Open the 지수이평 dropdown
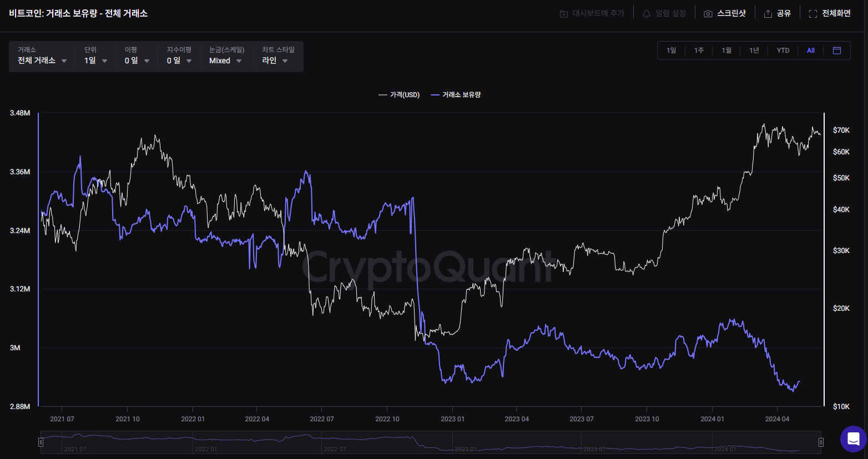This screenshot has width=868, height=459. [179, 60]
